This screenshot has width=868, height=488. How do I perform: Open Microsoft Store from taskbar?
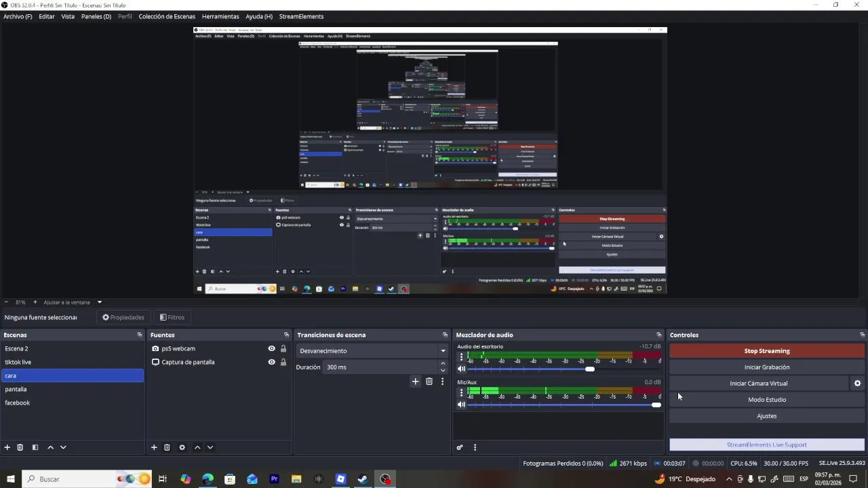(230, 479)
